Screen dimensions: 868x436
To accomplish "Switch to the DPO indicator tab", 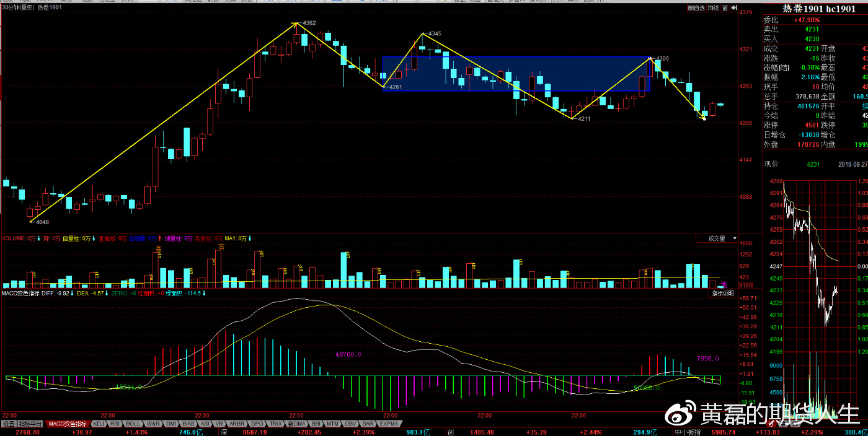I will pos(257,424).
